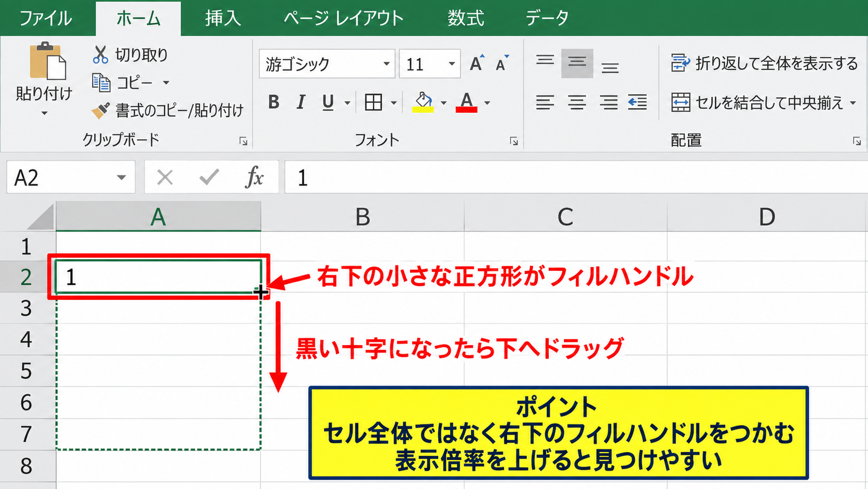The image size is (868, 489).
Task: Select the Format Painter brush
Action: (100, 110)
